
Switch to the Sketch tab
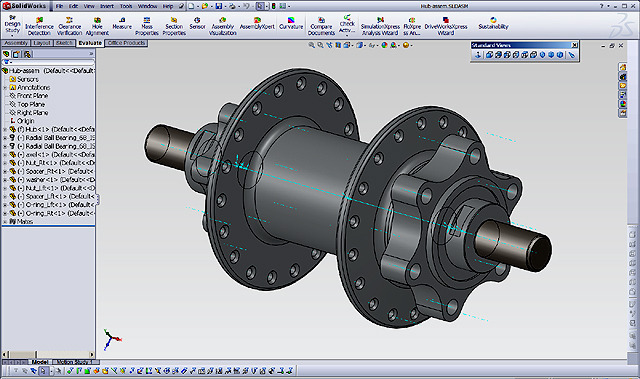[x=64, y=43]
